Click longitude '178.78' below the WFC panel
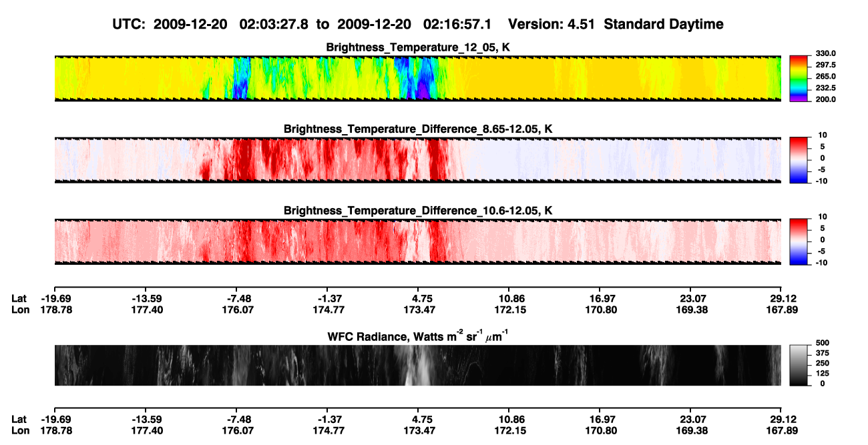868x445 pixels. click(x=55, y=430)
